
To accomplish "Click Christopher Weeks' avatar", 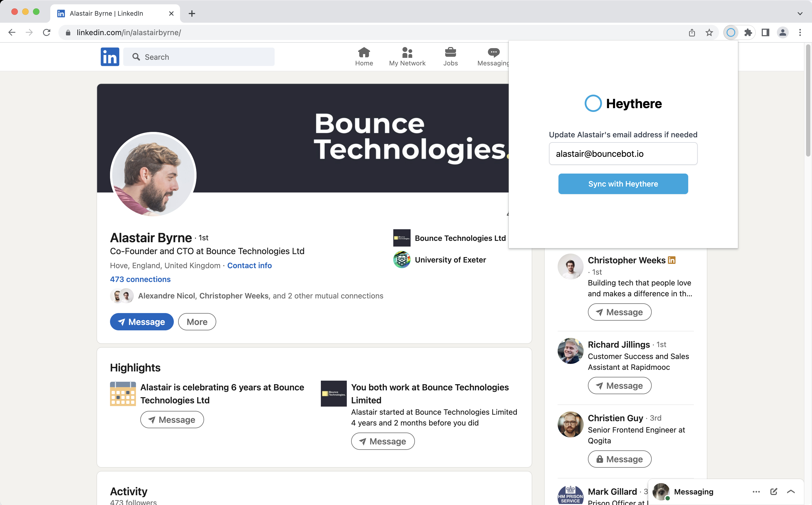I will (x=570, y=266).
